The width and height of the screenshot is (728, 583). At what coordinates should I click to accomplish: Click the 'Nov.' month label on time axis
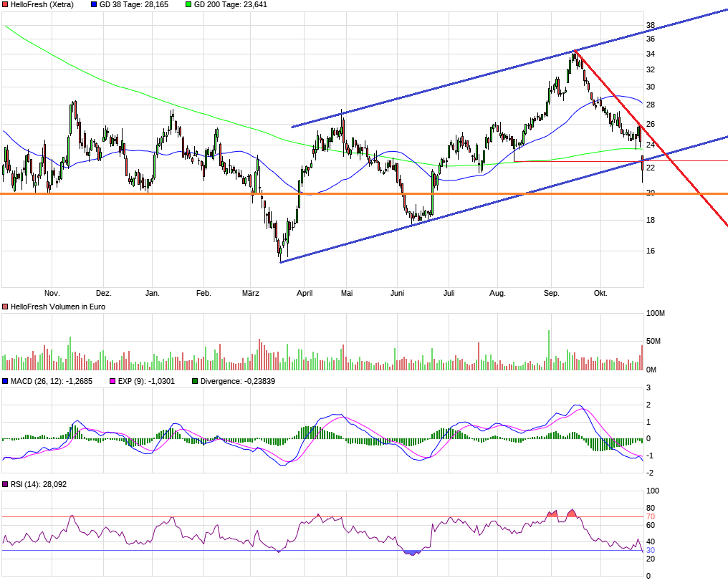[52, 294]
